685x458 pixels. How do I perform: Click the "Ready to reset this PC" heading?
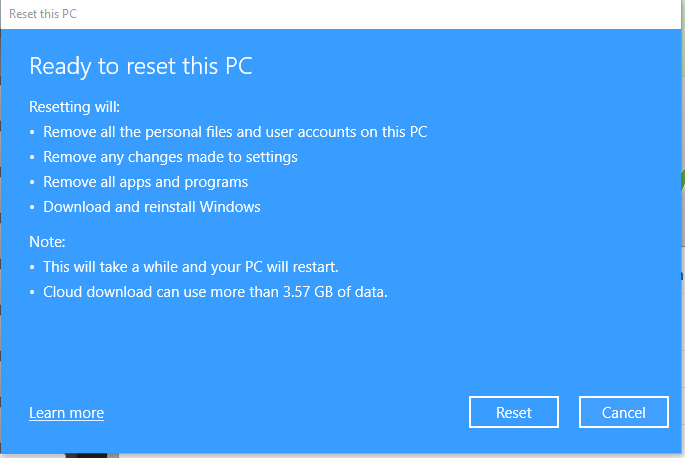(x=140, y=67)
